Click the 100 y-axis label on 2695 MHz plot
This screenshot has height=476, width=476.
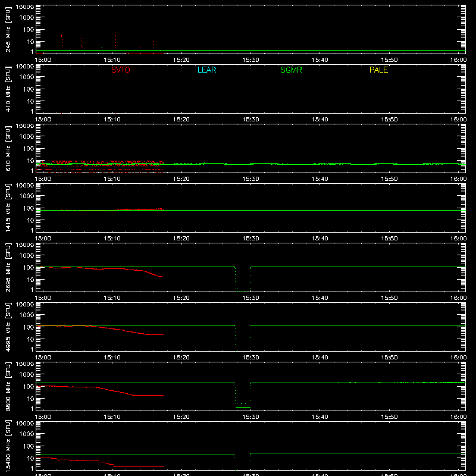coord(29,267)
